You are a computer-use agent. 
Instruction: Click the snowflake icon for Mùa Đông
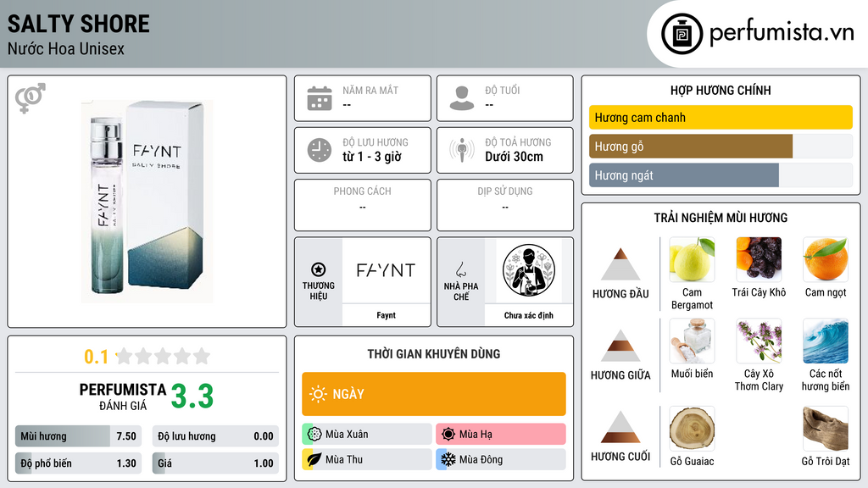coord(448,460)
